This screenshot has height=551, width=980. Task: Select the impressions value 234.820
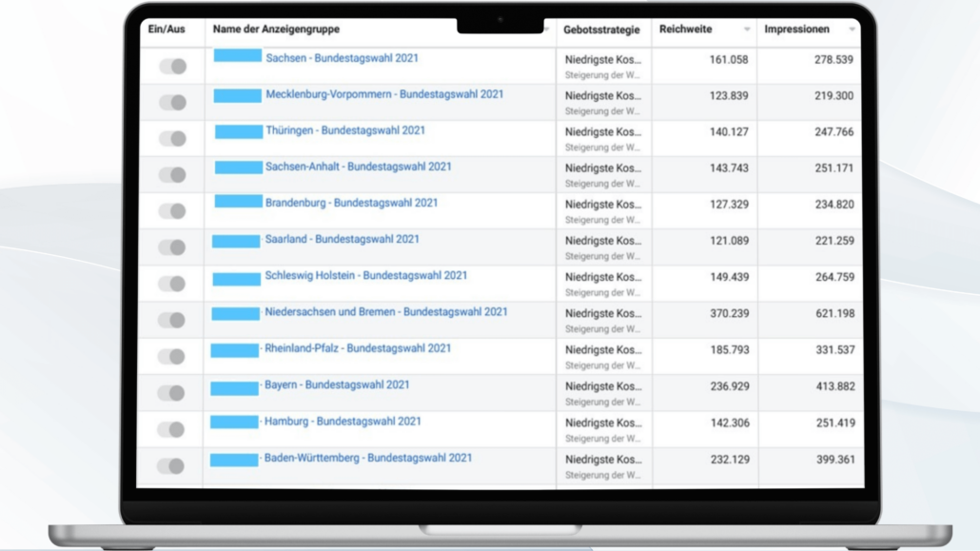834,206
